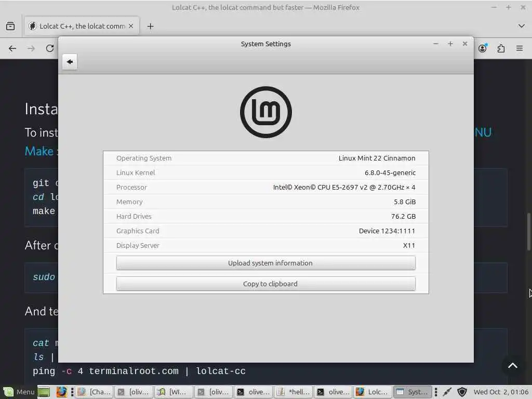The width and height of the screenshot is (532, 399).
Task: Click the Display Server label
Action: (x=138, y=246)
